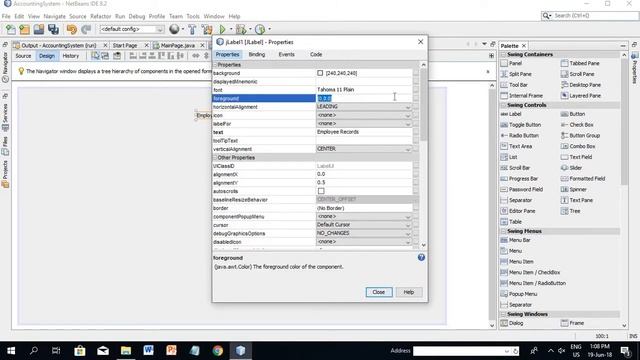Click the background color swatch

(320, 73)
